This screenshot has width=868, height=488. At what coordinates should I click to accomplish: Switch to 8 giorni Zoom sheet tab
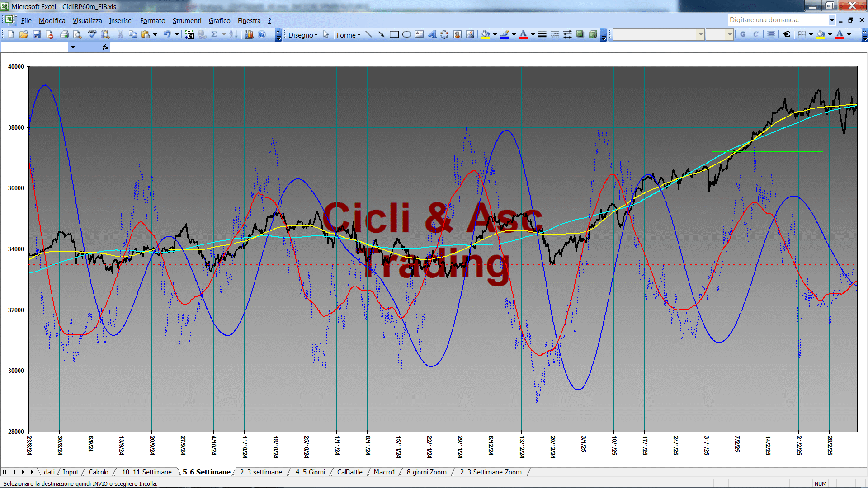point(426,472)
